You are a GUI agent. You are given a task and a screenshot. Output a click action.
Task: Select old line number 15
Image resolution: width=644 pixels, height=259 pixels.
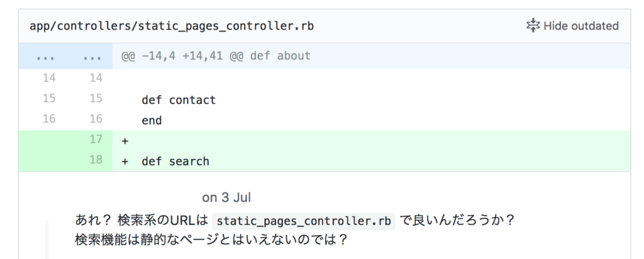point(49,99)
